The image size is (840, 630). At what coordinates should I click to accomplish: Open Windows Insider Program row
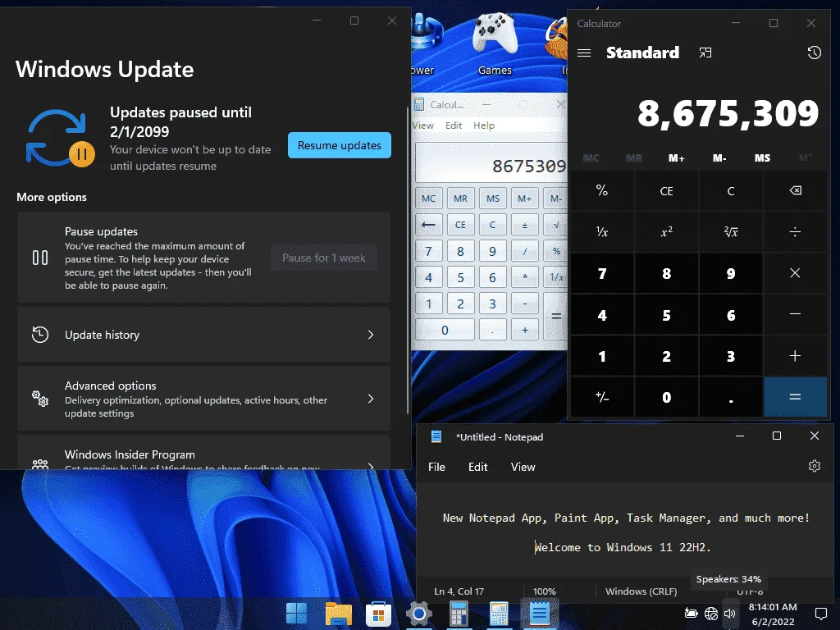tap(203, 453)
